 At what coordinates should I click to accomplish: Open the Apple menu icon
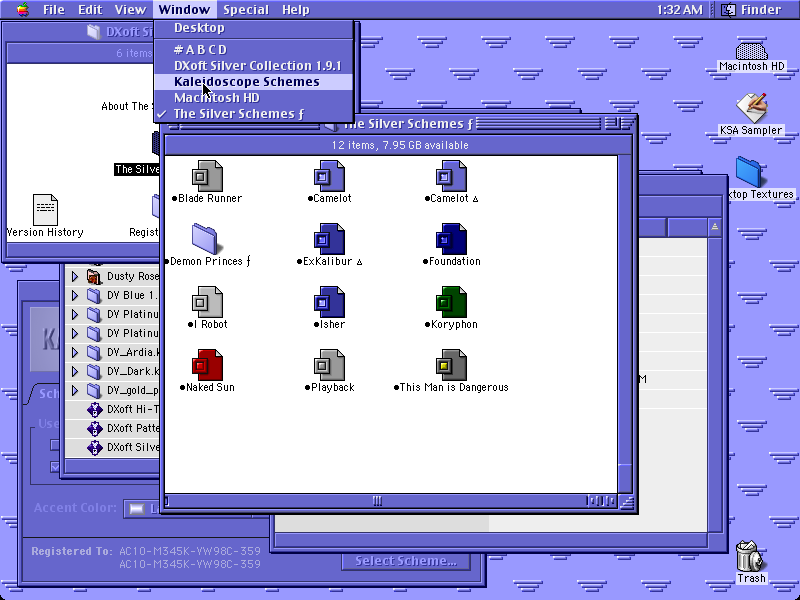click(x=22, y=9)
